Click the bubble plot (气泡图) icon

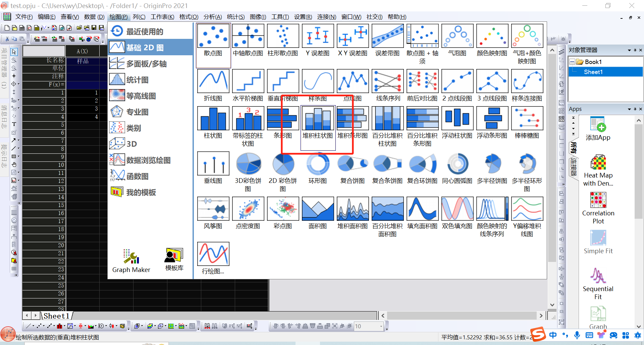tap(457, 36)
